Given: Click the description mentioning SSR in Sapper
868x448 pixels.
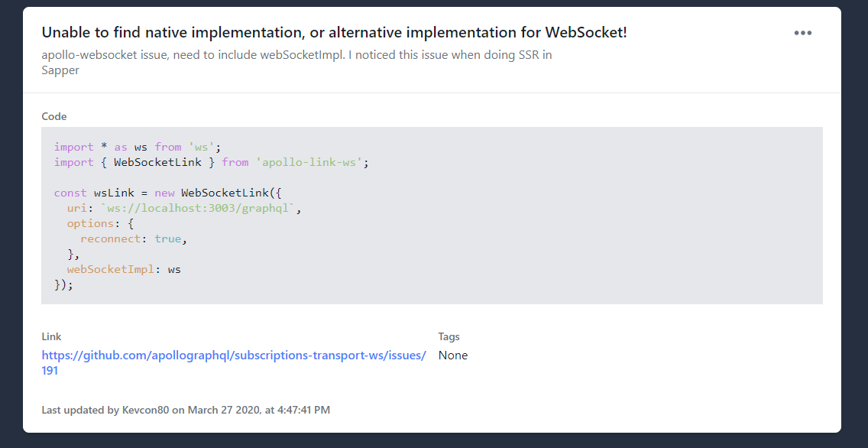Looking at the screenshot, I should pyautogui.click(x=296, y=63).
